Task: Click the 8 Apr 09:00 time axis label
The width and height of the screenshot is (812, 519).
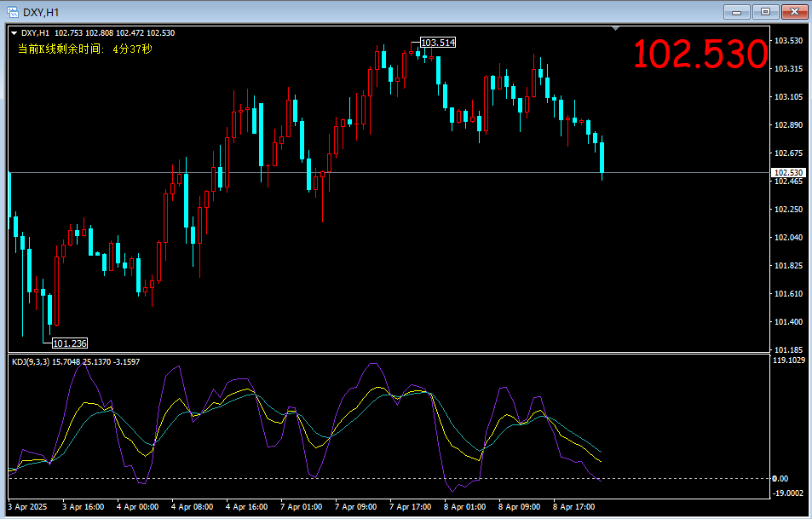Action: pos(521,506)
